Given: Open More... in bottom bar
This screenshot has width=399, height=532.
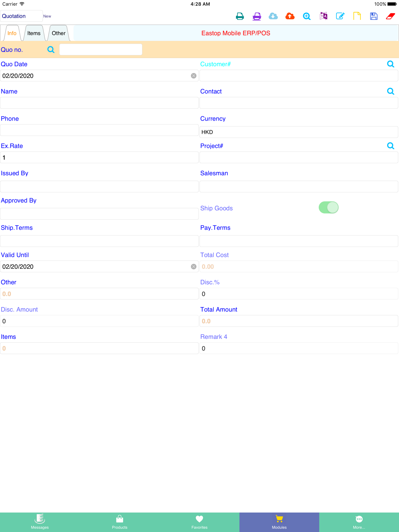Looking at the screenshot, I should [x=359, y=522].
